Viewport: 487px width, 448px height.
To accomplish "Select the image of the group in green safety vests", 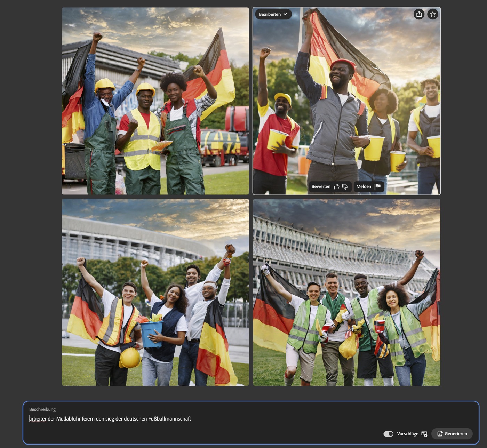I will (x=347, y=292).
